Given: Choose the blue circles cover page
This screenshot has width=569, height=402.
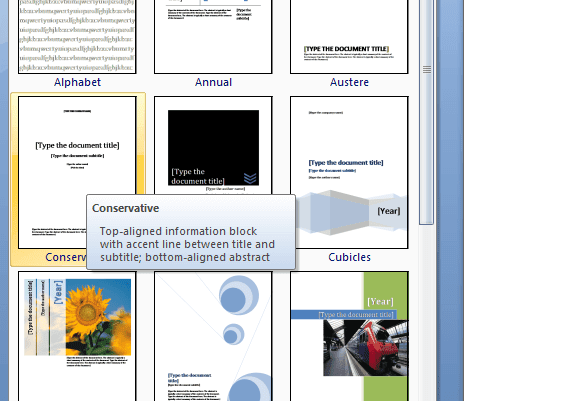Looking at the screenshot, I should [213, 336].
